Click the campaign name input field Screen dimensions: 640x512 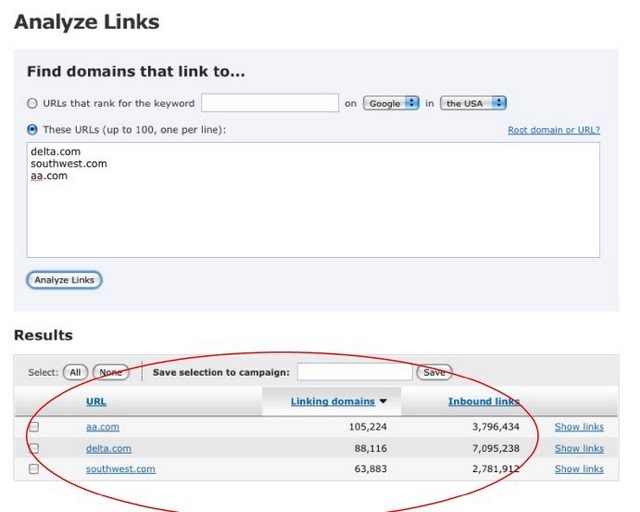coord(355,372)
